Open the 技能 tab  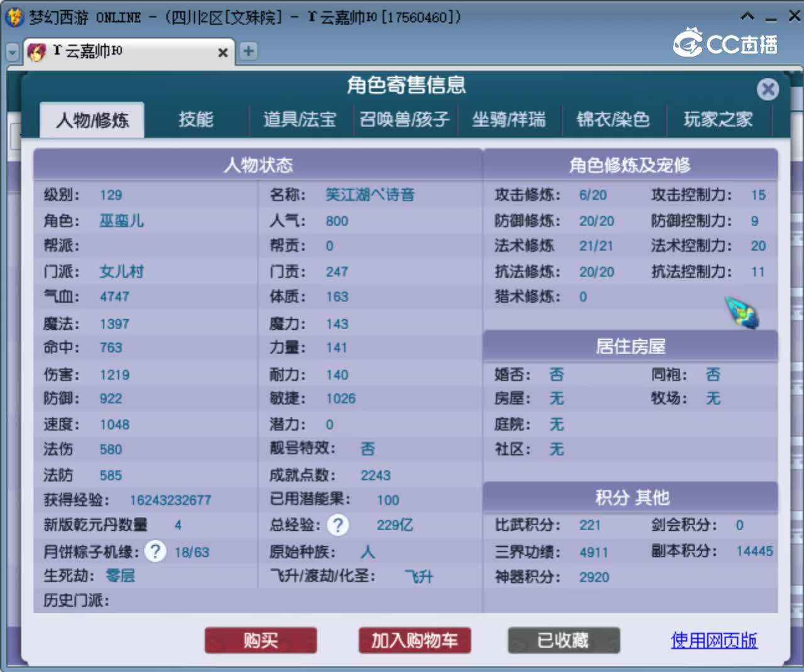pyautogui.click(x=196, y=119)
